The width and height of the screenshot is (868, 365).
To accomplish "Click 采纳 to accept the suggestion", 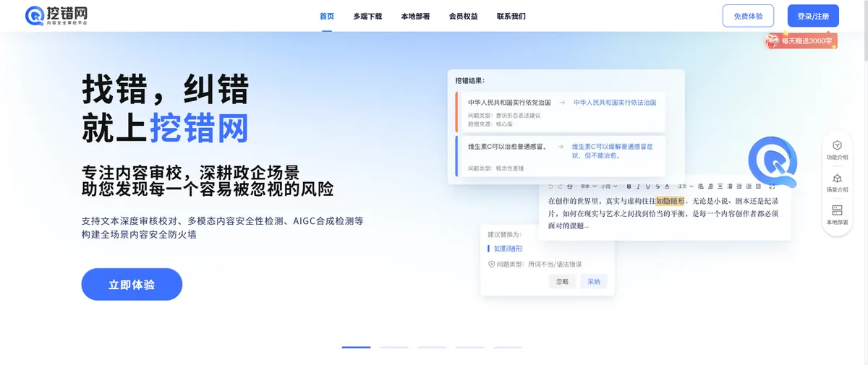I will 594,281.
